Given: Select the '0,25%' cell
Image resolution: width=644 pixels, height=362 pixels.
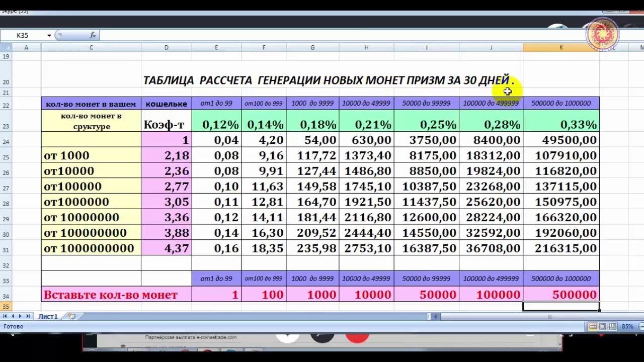Looking at the screenshot, I should [427, 122].
